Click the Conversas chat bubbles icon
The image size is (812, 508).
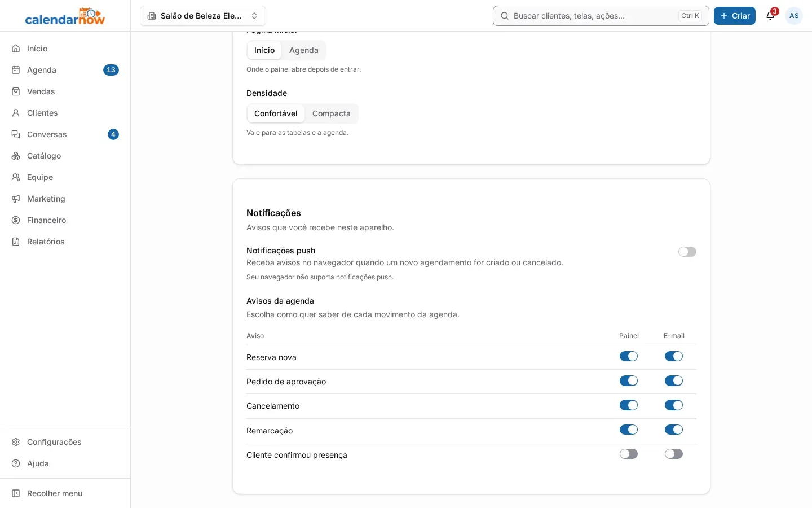[x=16, y=134]
